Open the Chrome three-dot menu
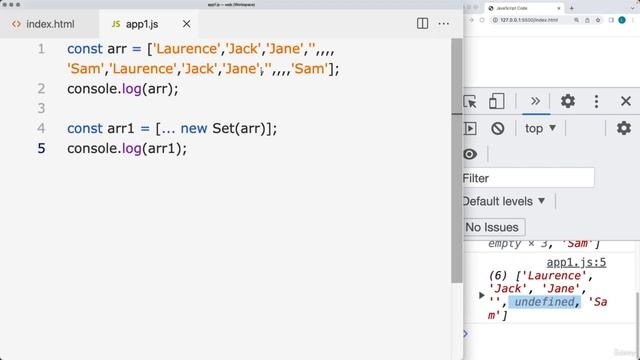The height and width of the screenshot is (360, 640). click(x=632, y=20)
